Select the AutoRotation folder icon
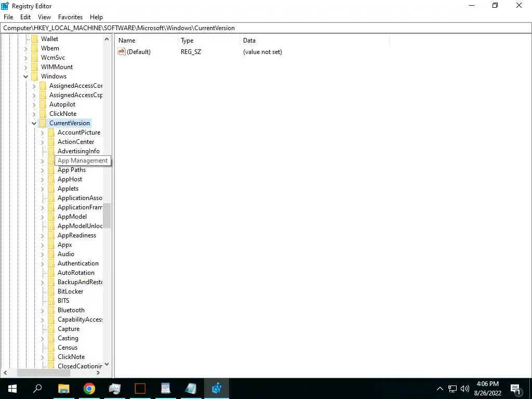 (x=51, y=272)
